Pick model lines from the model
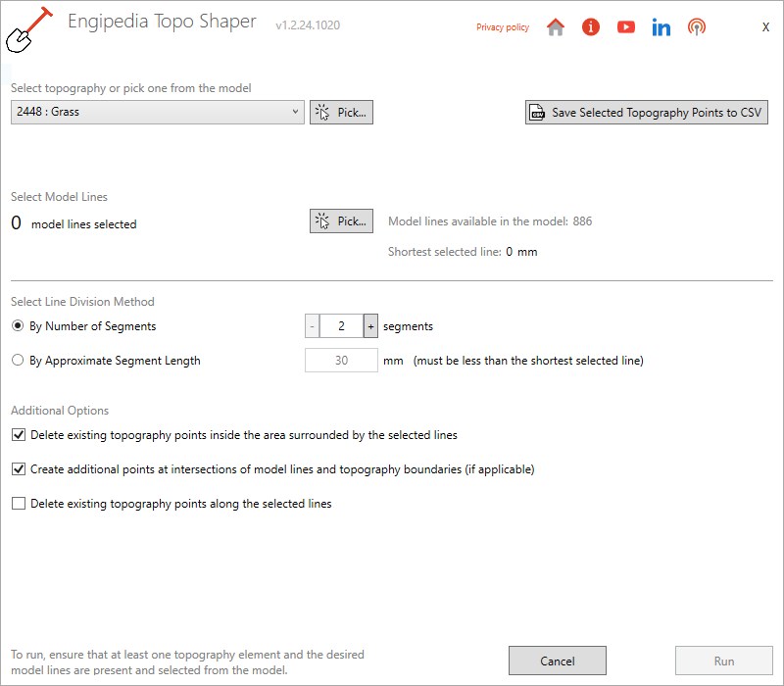The height and width of the screenshot is (686, 784). 341,221
